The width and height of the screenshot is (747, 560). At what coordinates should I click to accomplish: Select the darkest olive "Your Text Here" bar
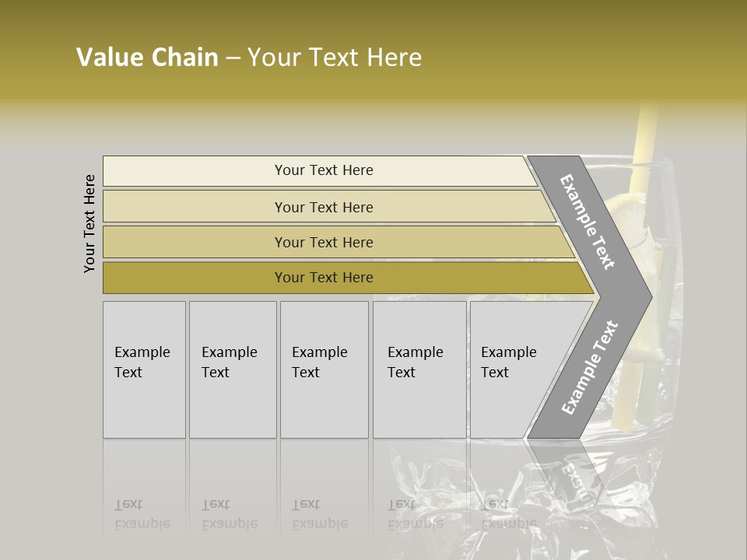(x=323, y=278)
